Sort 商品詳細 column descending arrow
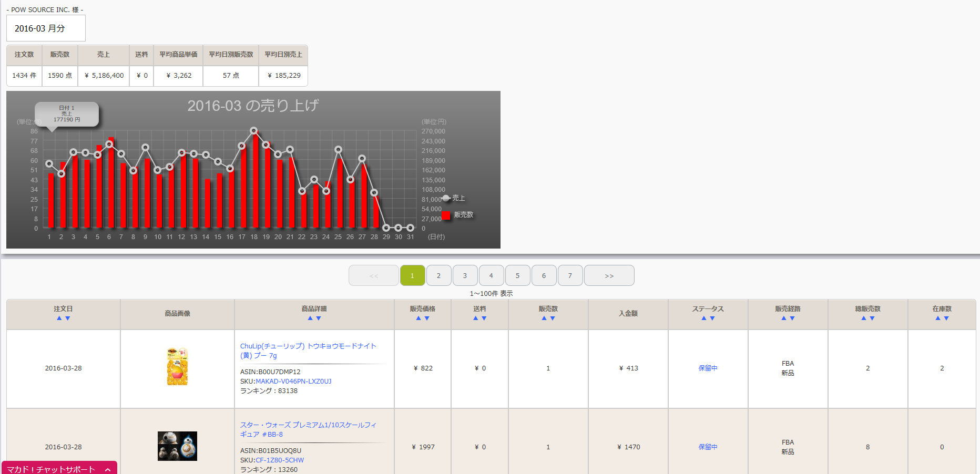The image size is (980, 474). (319, 318)
